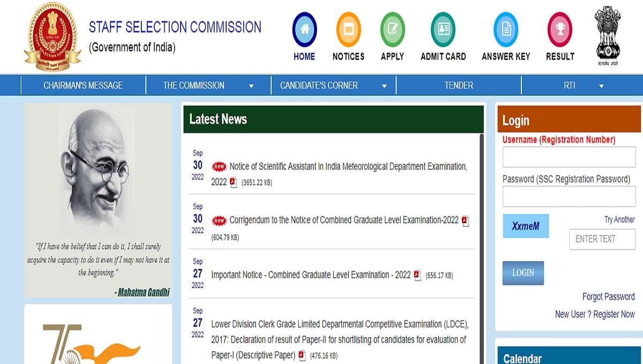The width and height of the screenshot is (643, 364).
Task: Click the Username registration number field
Action: tap(569, 158)
